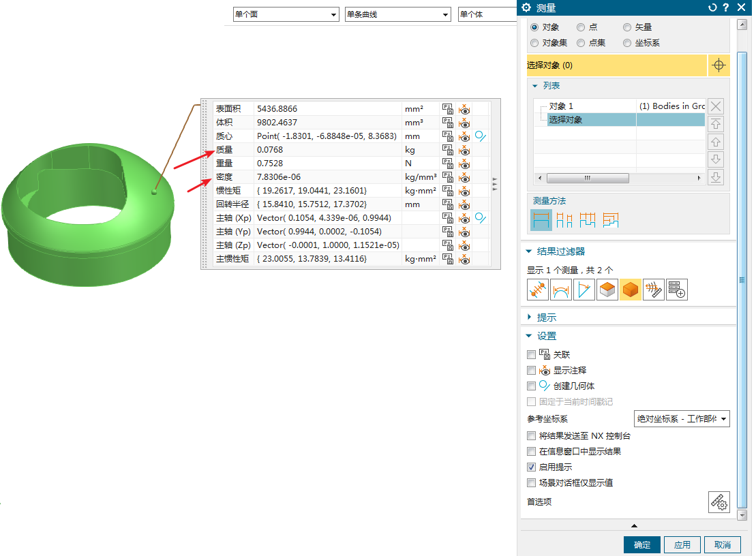Viewport: 756px width, 556px height.
Task: Click create geometry icon in 主轴 (Xp) row
Action: [480, 218]
